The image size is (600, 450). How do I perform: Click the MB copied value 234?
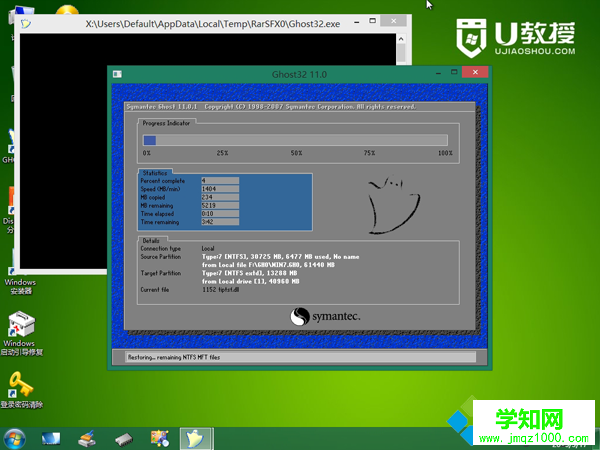(220, 197)
